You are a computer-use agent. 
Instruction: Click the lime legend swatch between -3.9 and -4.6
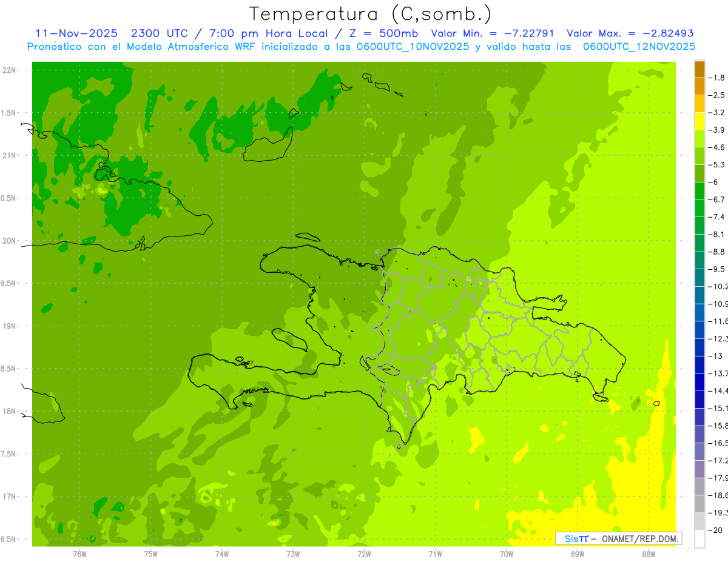click(x=699, y=139)
